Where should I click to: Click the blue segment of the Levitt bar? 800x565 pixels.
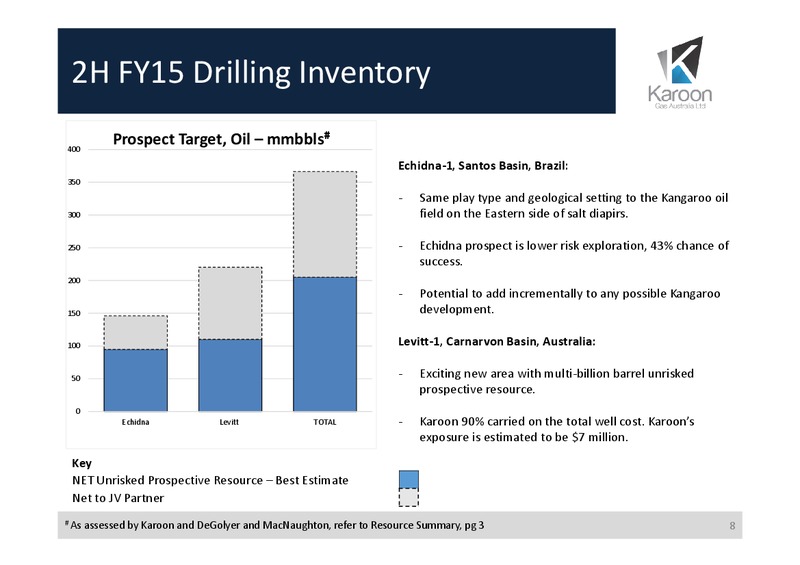tap(230, 375)
